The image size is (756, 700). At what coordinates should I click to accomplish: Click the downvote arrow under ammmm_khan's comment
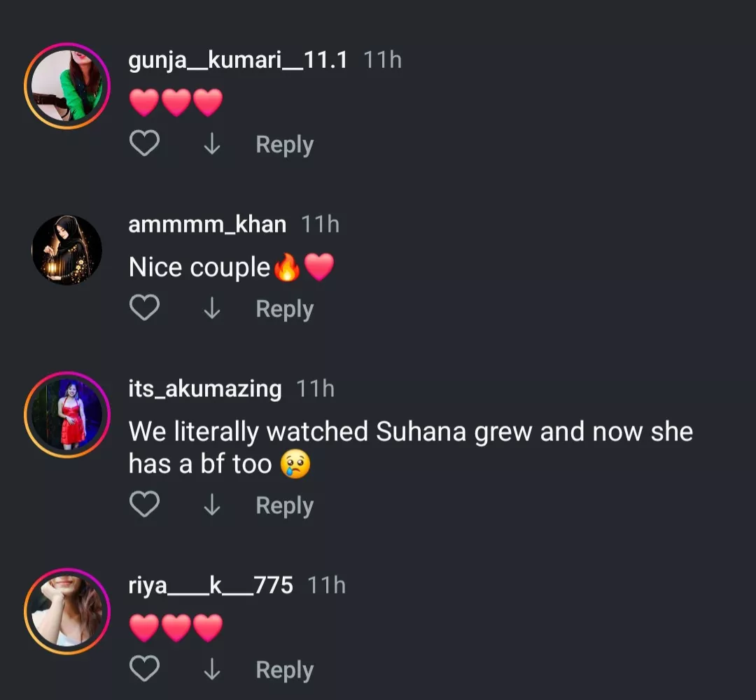click(212, 307)
